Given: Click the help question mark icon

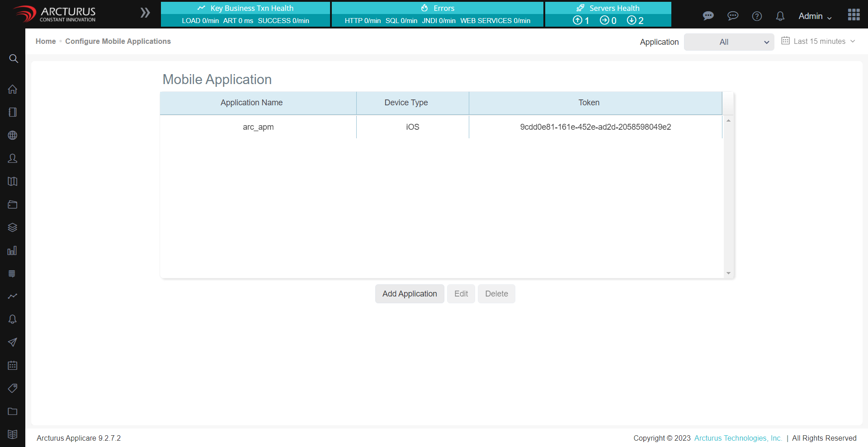Looking at the screenshot, I should click(757, 16).
